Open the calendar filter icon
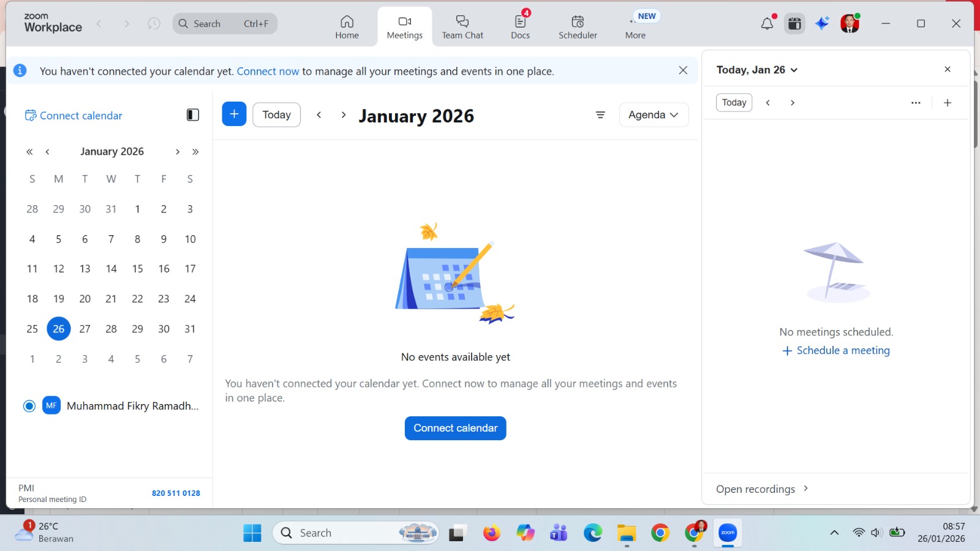This screenshot has width=980, height=551. coord(600,115)
